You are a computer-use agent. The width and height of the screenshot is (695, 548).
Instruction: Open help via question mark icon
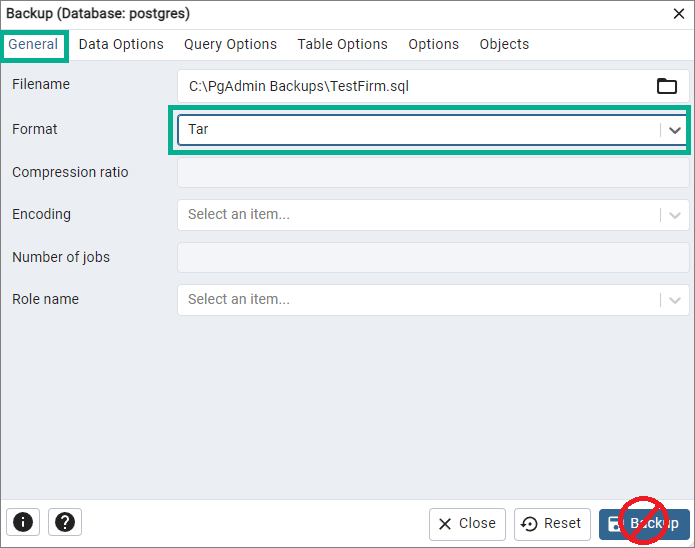pos(65,522)
